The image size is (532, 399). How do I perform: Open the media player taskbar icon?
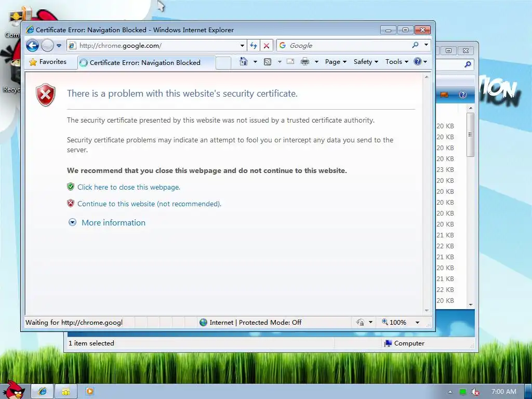pos(89,392)
